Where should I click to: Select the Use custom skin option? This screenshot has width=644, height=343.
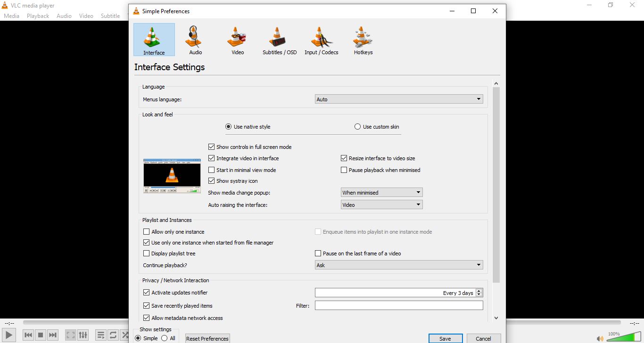coord(377,127)
